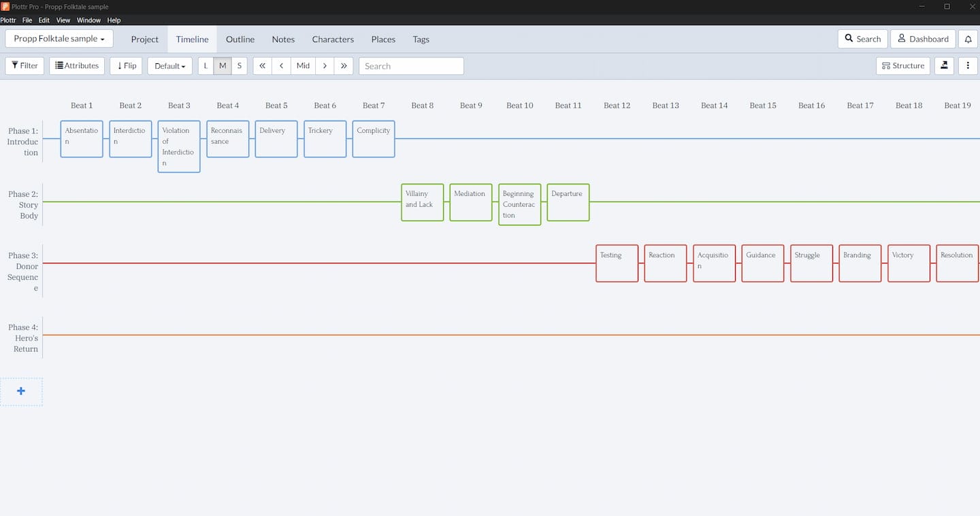Export the timeline using the export icon

(x=944, y=65)
